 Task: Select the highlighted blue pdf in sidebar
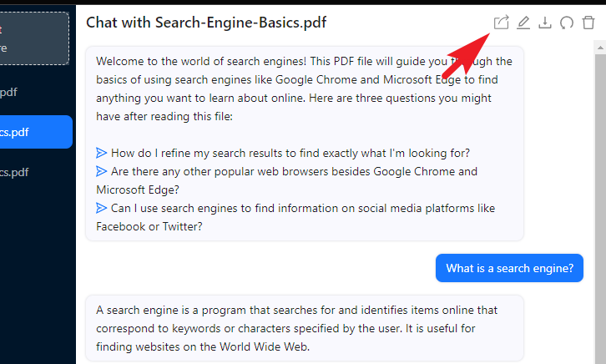point(35,132)
